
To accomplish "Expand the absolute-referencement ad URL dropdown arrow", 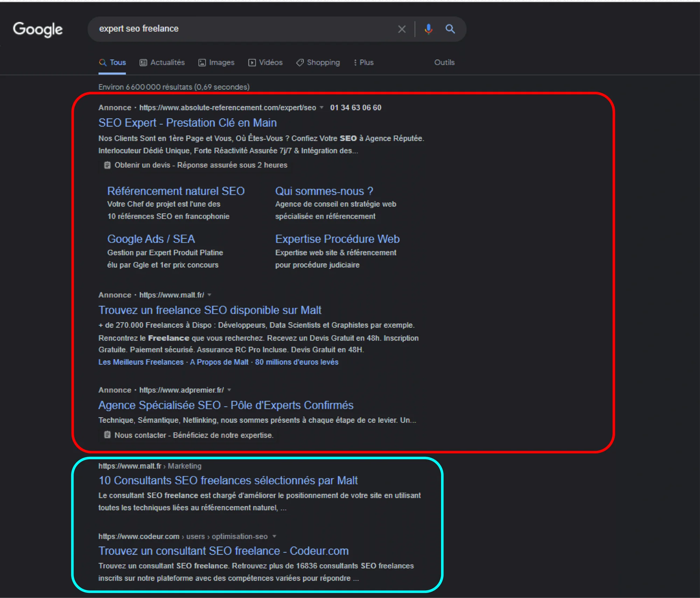I will (x=321, y=107).
